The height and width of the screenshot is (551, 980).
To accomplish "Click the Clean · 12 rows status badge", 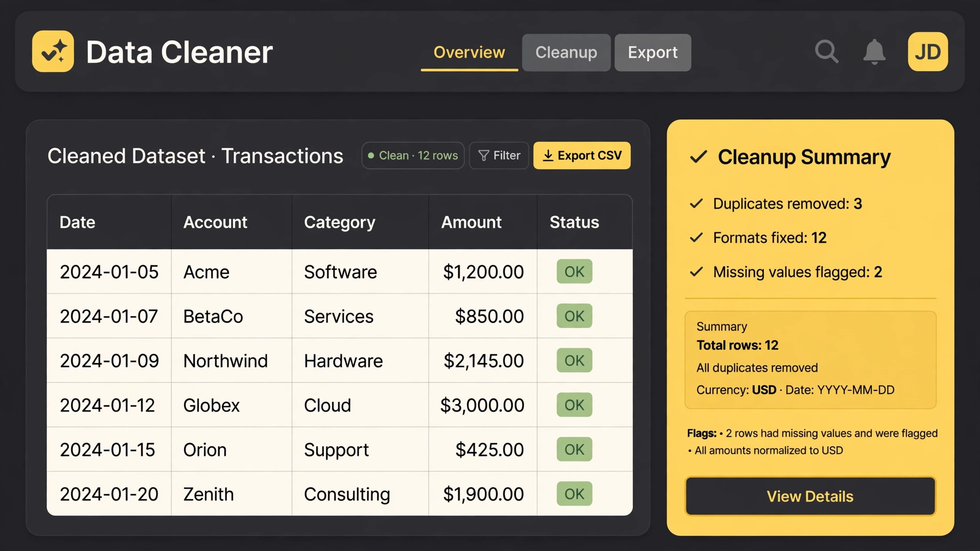I will tap(413, 155).
